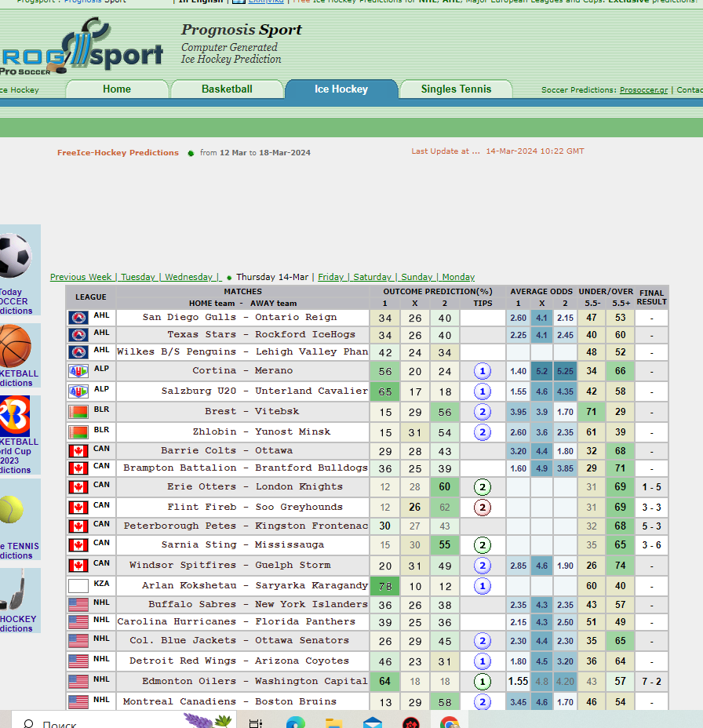Open the Prosoccer.gr link
This screenshot has height=728, width=703.
click(x=643, y=89)
